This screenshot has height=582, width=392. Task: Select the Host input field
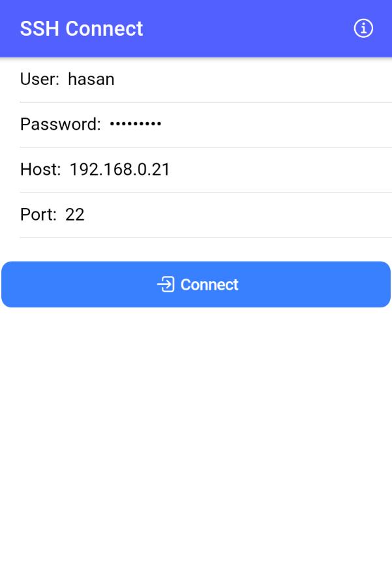(x=206, y=170)
